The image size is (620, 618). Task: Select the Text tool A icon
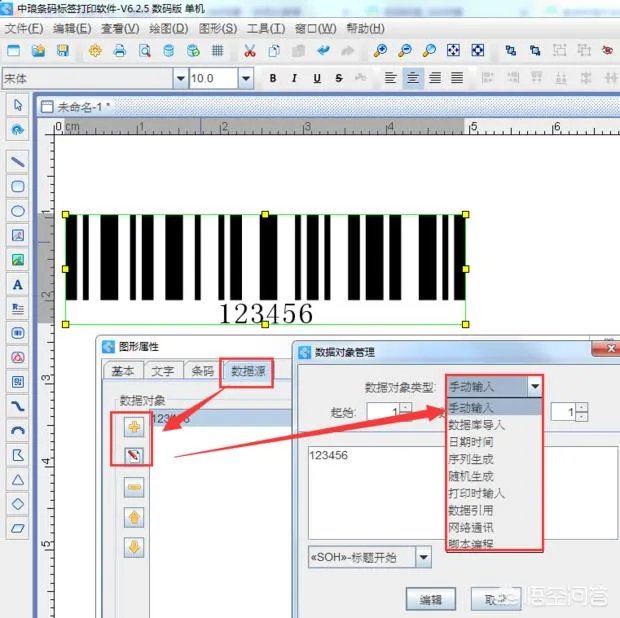coord(18,284)
